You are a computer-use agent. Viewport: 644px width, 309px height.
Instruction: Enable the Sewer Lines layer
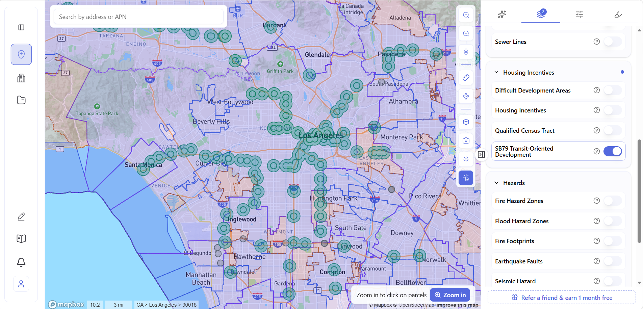tap(613, 42)
